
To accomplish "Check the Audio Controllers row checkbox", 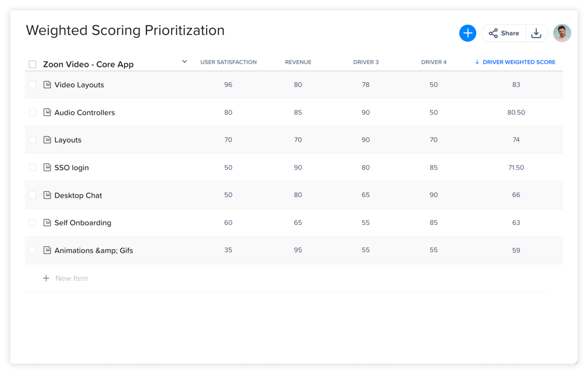I will 32,112.
